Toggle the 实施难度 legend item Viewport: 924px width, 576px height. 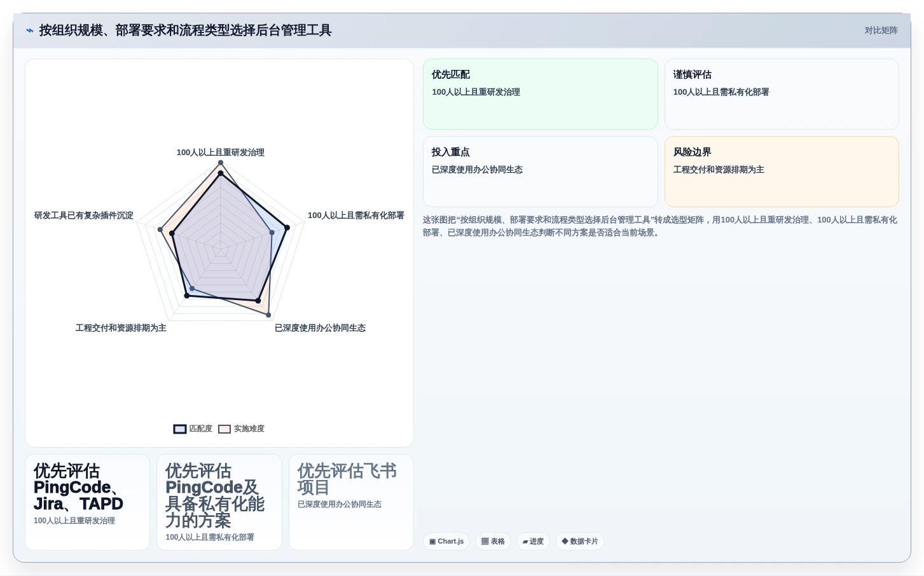pos(241,429)
